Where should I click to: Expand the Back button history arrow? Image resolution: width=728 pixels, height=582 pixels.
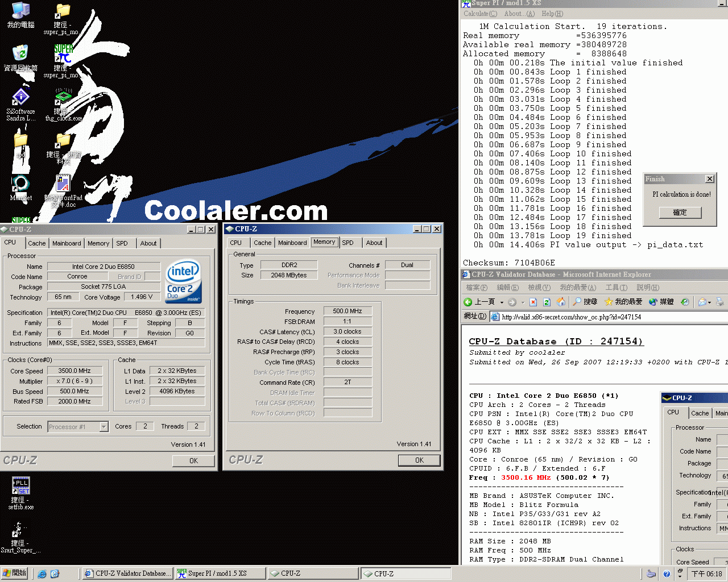click(502, 302)
